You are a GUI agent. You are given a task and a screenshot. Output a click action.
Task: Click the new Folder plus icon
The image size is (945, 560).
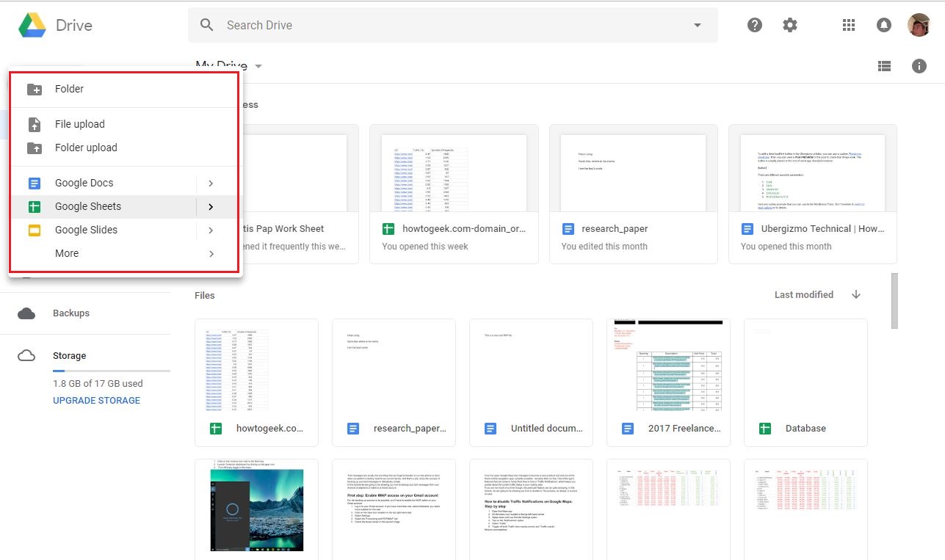click(35, 90)
